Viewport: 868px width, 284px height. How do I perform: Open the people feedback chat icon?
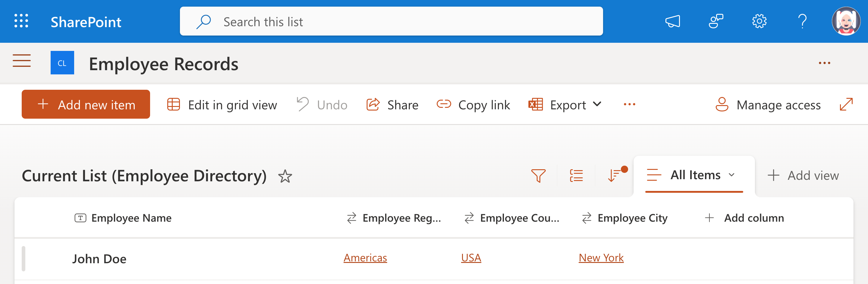[x=716, y=22]
